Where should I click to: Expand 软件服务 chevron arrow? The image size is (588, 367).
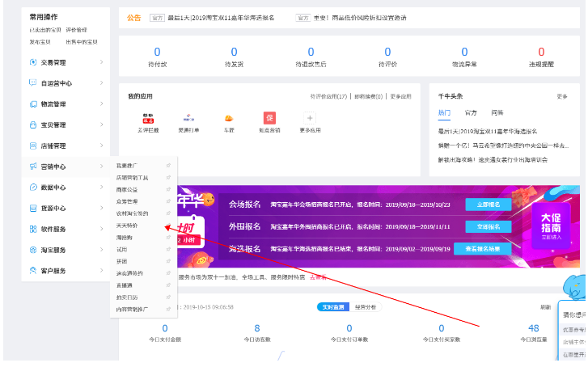pos(101,229)
